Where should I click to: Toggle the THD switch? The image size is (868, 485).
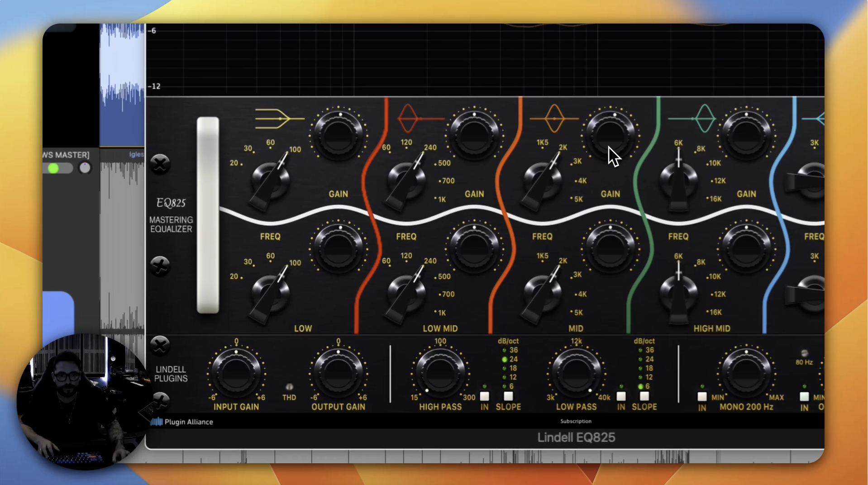coord(289,387)
